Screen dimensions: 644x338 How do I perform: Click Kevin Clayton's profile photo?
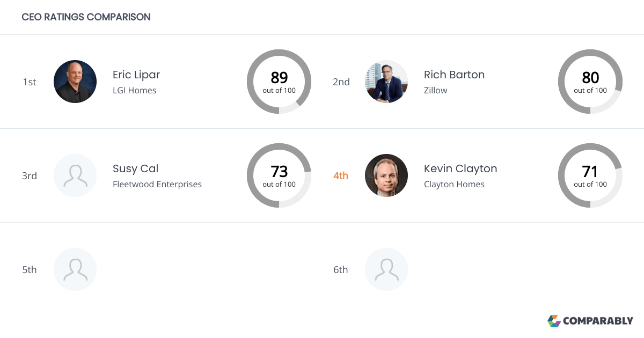click(386, 175)
